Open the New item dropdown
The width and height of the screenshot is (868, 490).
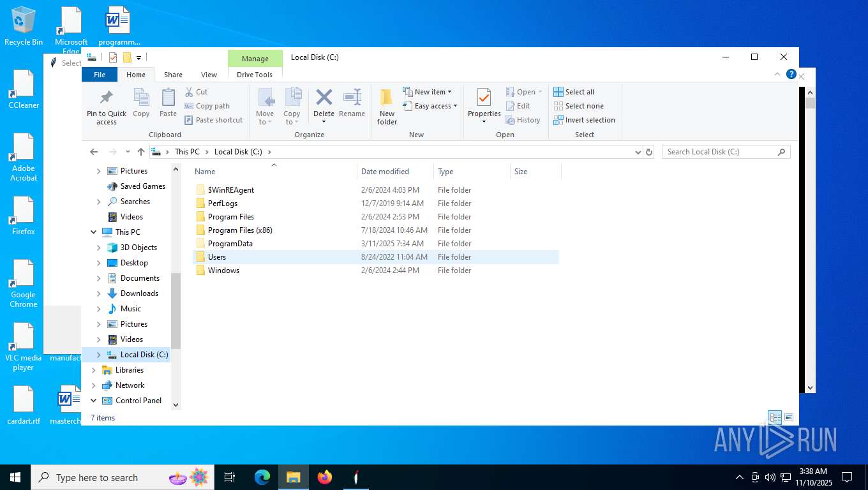[428, 92]
